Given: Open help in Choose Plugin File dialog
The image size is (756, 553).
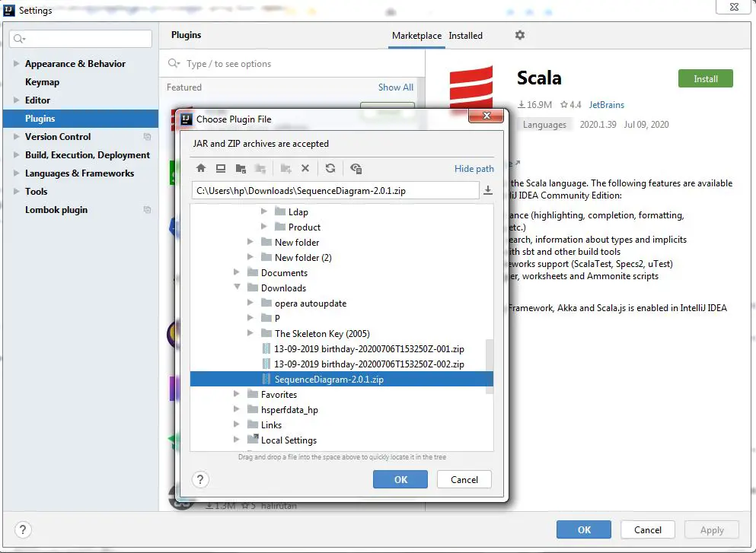Looking at the screenshot, I should [x=200, y=479].
